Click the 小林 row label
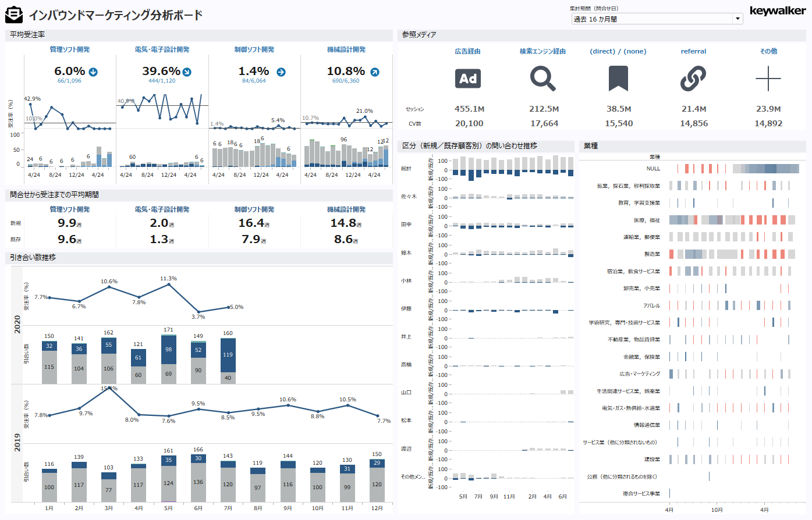 coord(406,281)
